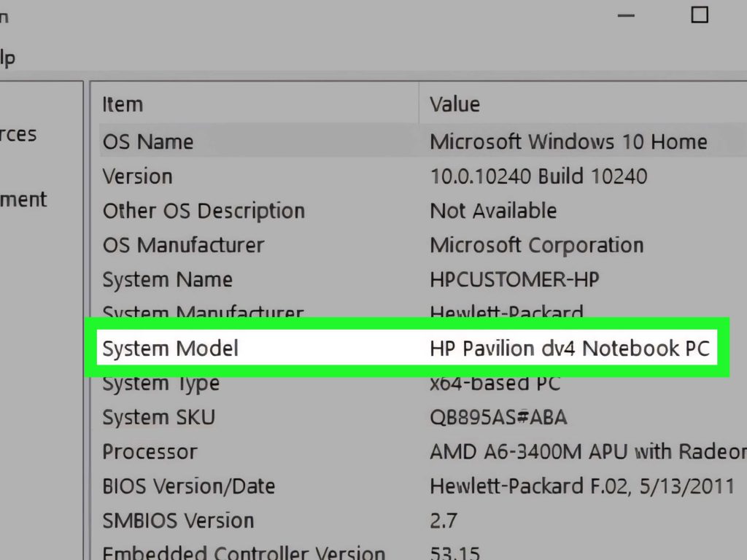Open the Help menu
This screenshot has width=747, height=560.
[x=7, y=58]
